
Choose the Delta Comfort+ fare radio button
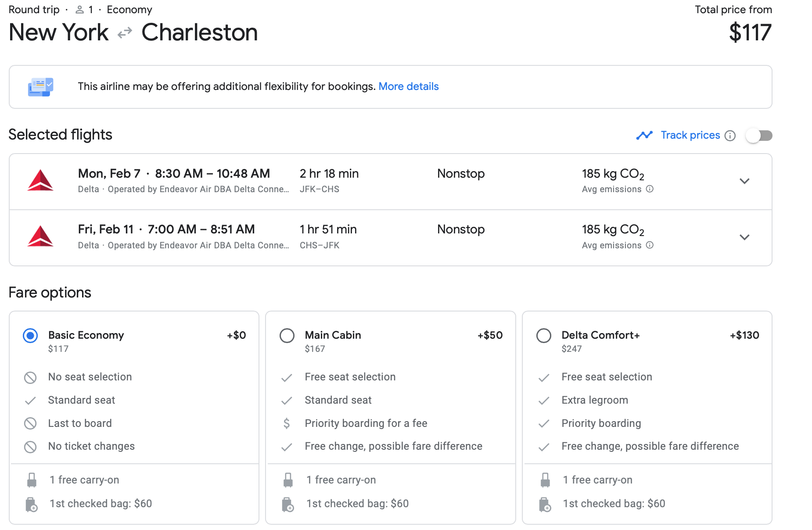click(543, 336)
